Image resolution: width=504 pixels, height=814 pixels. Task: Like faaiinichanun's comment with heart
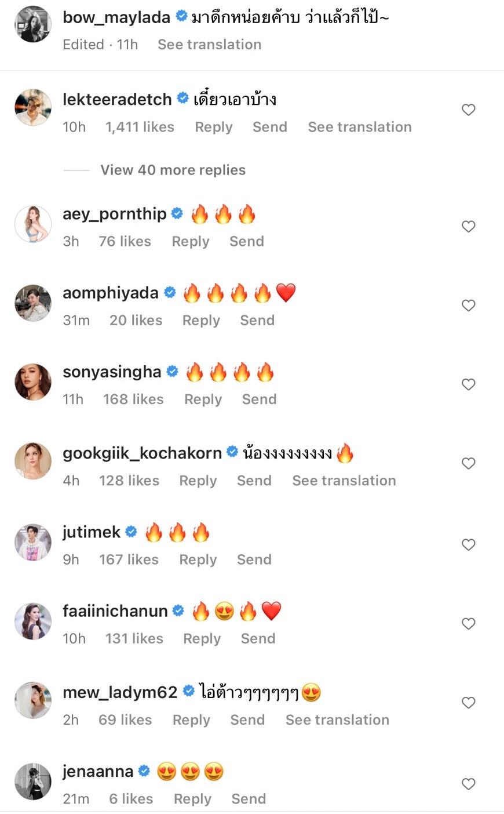coord(468,624)
